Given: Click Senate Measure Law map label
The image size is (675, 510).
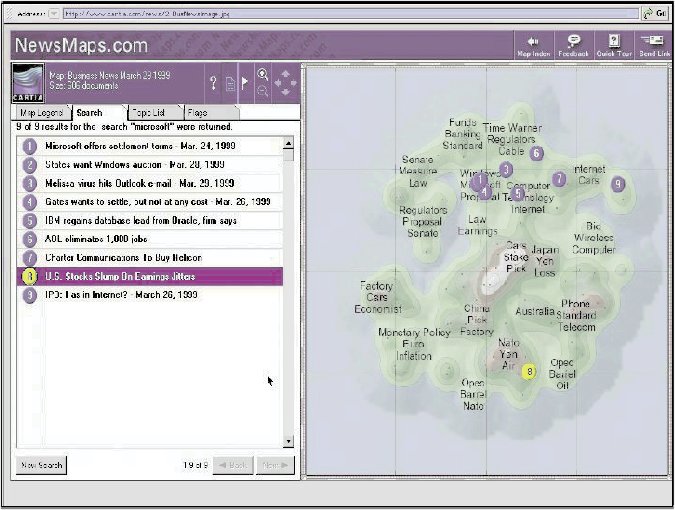Looking at the screenshot, I should (418, 171).
